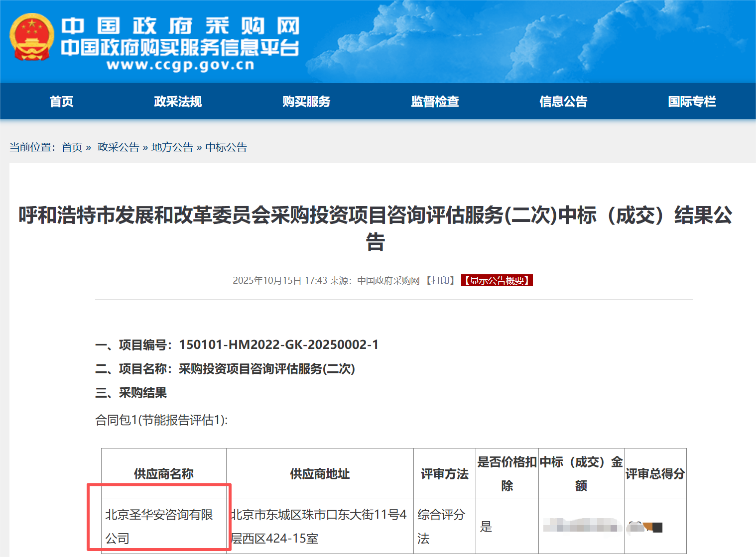Click the www.ccgp.gov.cn URL text in the header
This screenshot has height=557, width=756.
[180, 65]
